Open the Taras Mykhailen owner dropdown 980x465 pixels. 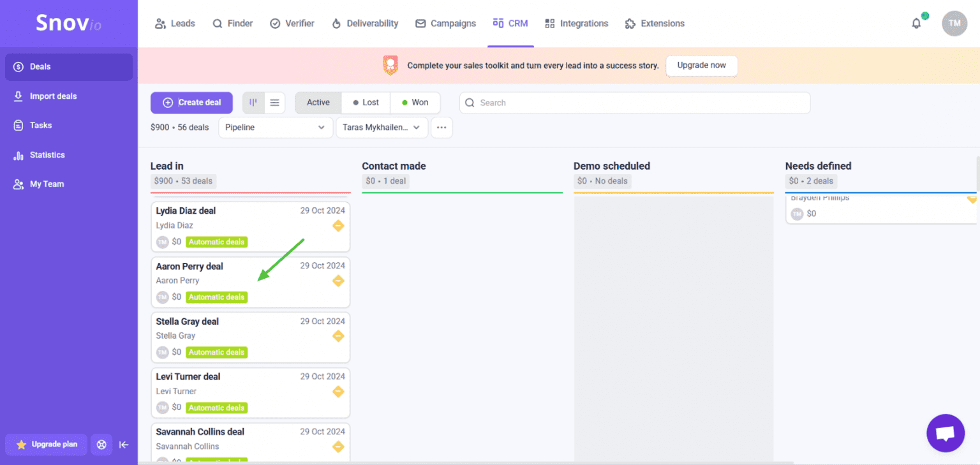[x=382, y=128]
